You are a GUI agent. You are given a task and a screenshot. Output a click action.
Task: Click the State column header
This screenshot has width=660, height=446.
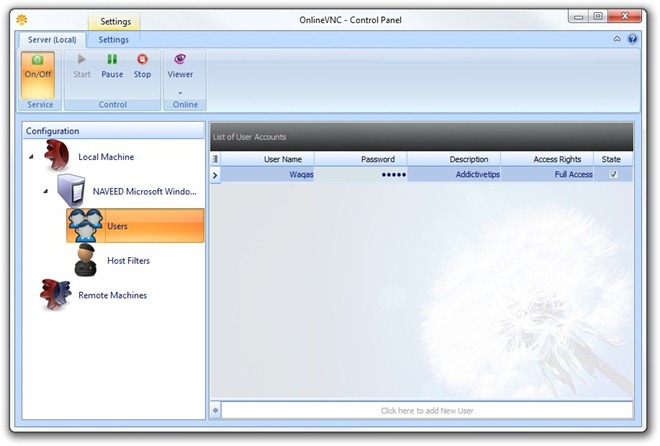(613, 159)
